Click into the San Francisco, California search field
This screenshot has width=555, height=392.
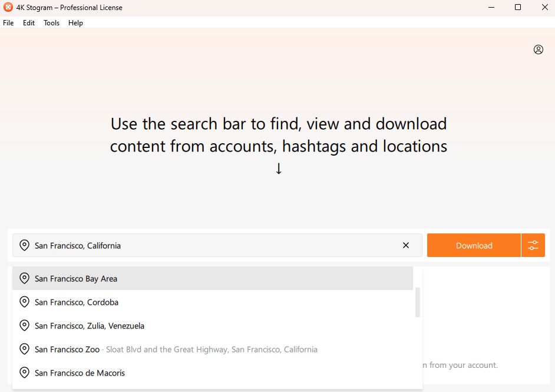pyautogui.click(x=217, y=245)
